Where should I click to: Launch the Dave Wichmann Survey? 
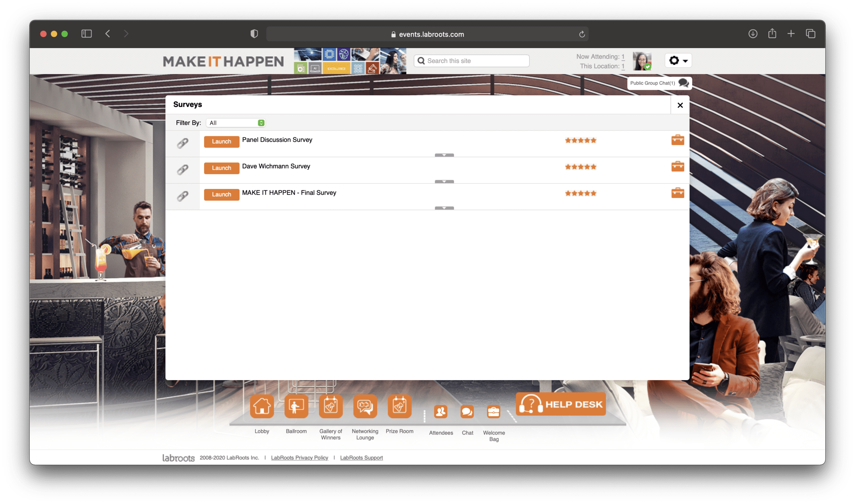click(221, 168)
